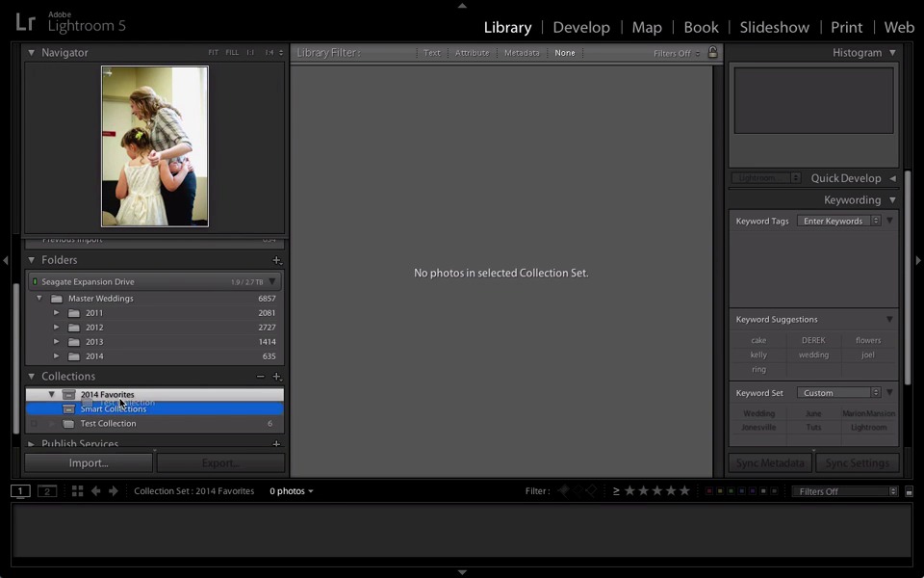Open the Book module

click(x=701, y=27)
